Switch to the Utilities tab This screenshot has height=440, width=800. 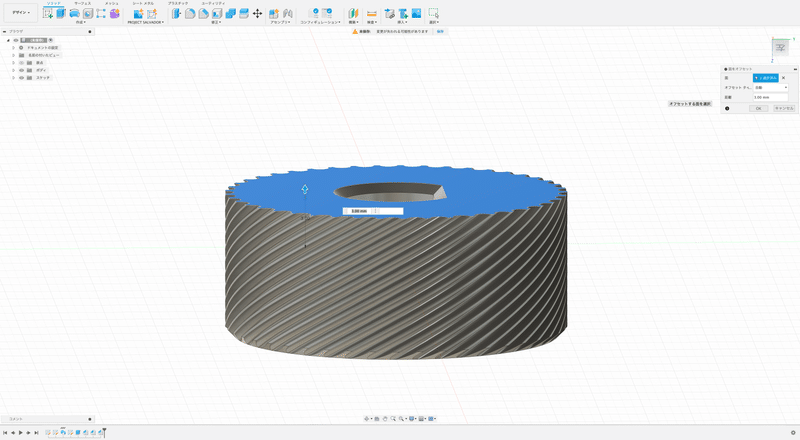pyautogui.click(x=213, y=3)
